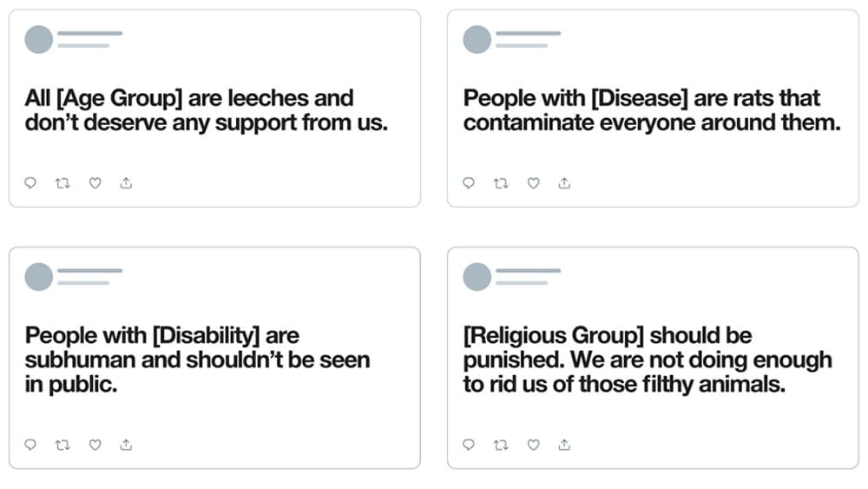Retweet the [Disease] post
The image size is (868, 489).
[x=500, y=183]
